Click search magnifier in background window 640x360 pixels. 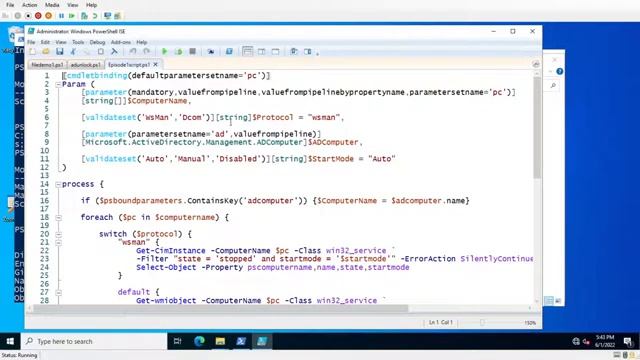pos(553,85)
